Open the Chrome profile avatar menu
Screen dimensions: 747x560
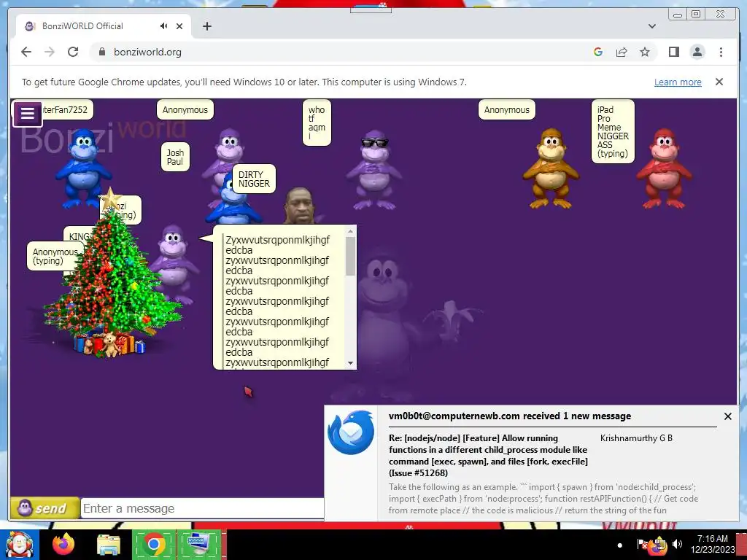(x=697, y=52)
